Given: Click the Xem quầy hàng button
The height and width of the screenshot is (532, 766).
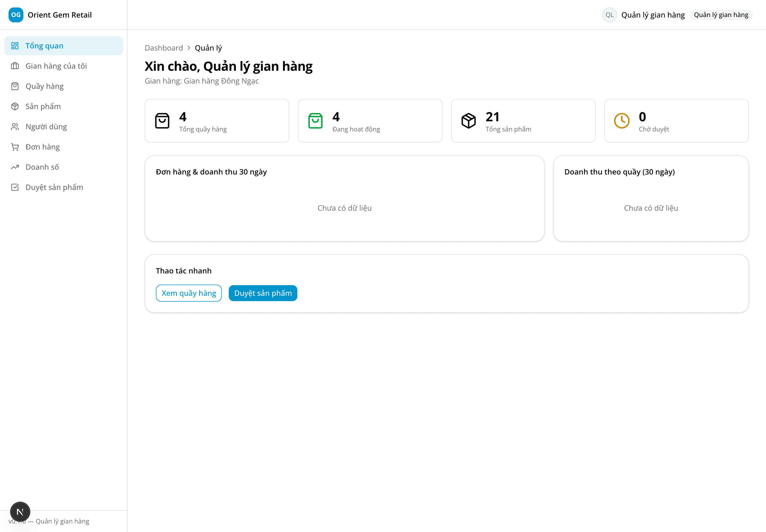Looking at the screenshot, I should (x=189, y=293).
